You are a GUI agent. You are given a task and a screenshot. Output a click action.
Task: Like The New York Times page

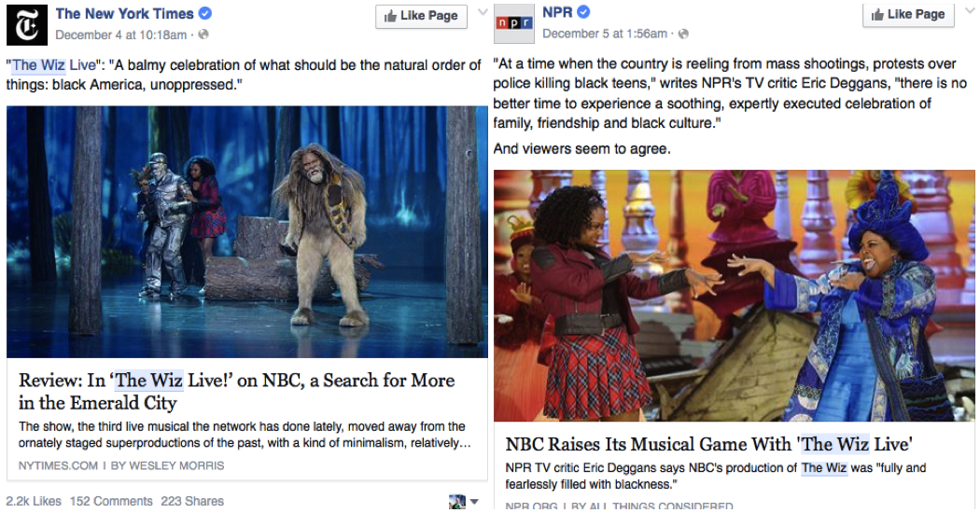point(421,16)
